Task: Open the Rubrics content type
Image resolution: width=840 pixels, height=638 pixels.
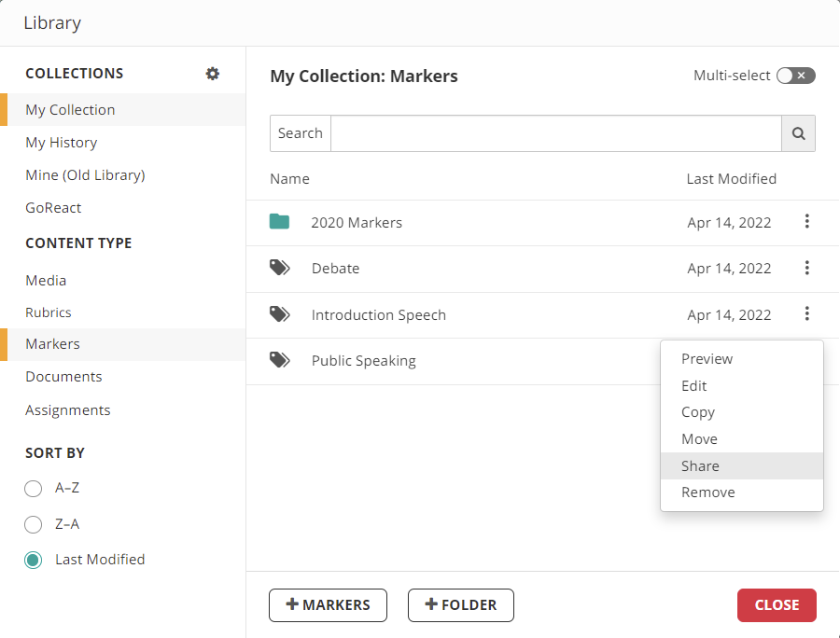Action: [x=49, y=312]
